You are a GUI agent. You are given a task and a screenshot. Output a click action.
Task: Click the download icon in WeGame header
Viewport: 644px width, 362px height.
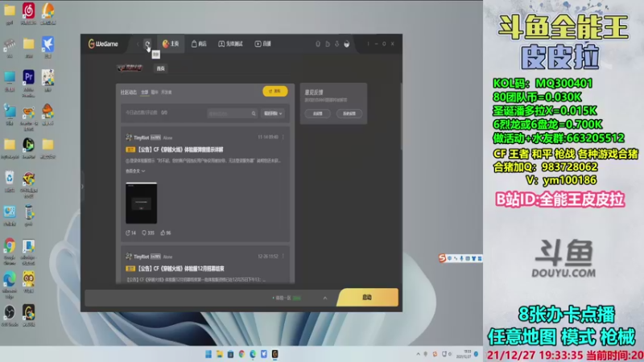click(336, 44)
